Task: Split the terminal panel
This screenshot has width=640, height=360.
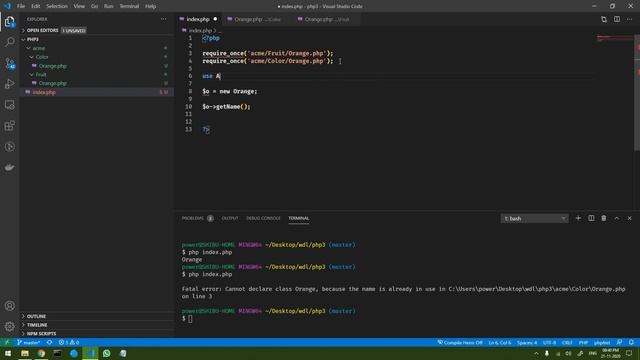Action: click(591, 218)
